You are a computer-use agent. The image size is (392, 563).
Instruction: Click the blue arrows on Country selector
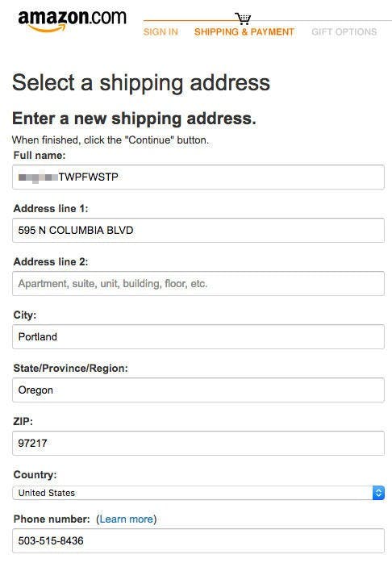(378, 493)
